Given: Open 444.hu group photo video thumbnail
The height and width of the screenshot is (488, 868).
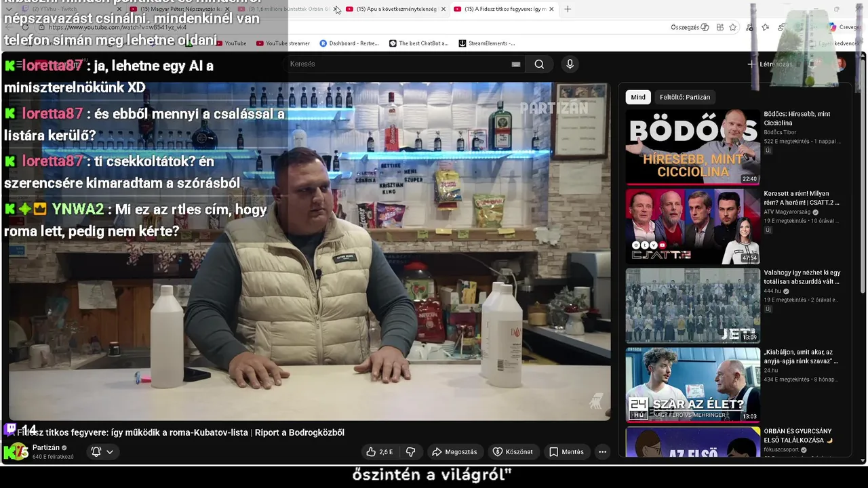Looking at the screenshot, I should tap(692, 305).
